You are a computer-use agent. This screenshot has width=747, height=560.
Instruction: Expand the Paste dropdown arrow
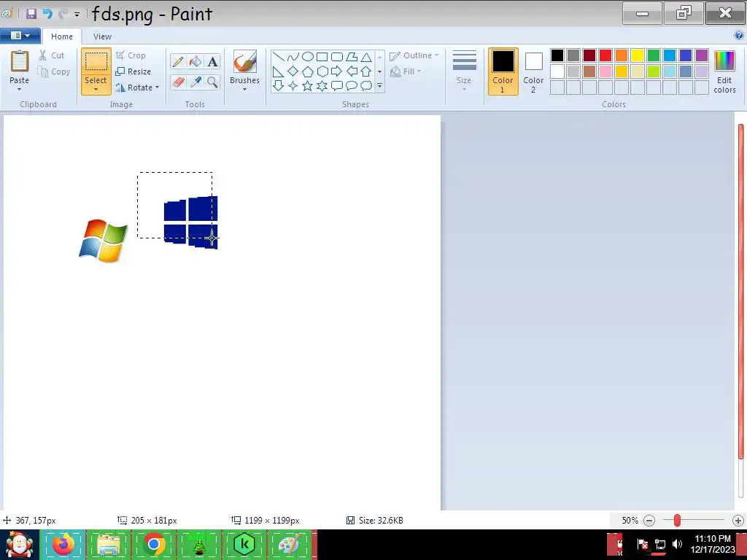[x=20, y=90]
